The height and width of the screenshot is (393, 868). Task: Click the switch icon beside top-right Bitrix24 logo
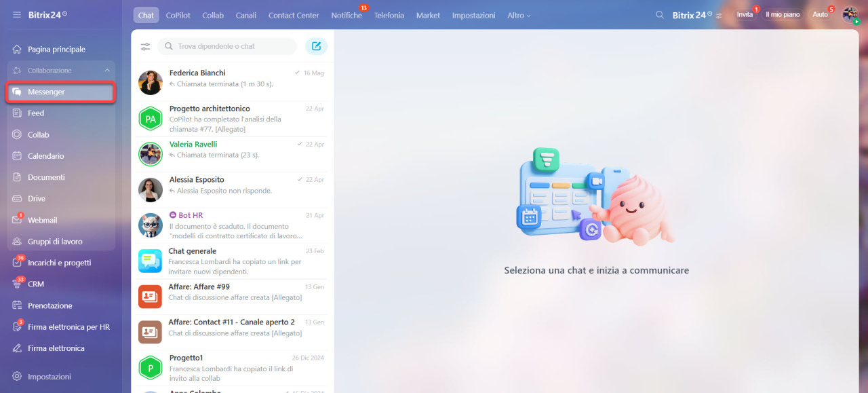pos(719,15)
